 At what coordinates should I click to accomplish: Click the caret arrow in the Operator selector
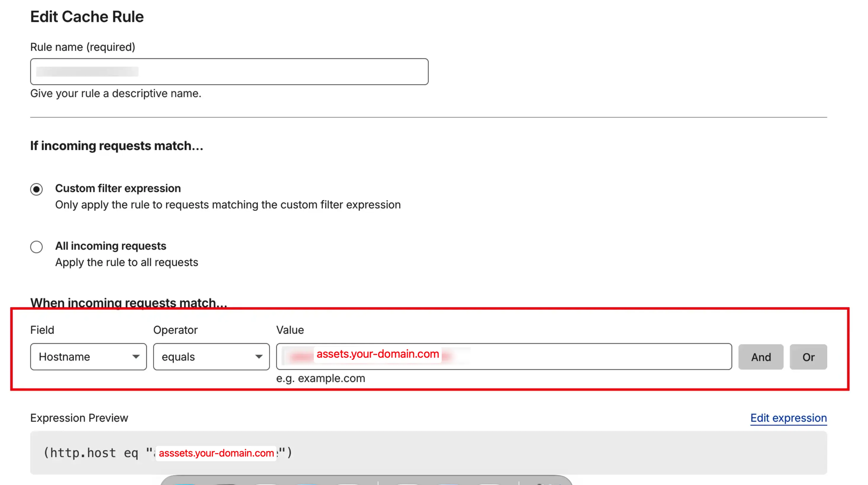259,356
